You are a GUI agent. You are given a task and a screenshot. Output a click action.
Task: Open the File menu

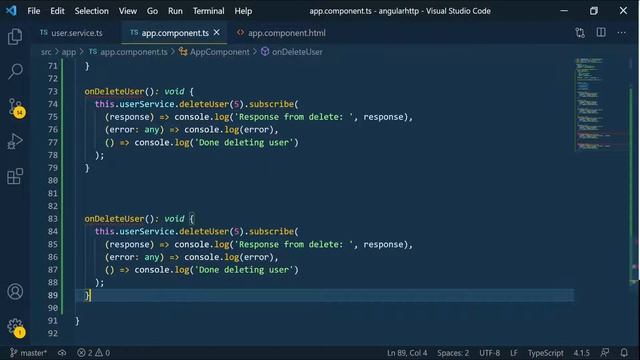point(33,11)
